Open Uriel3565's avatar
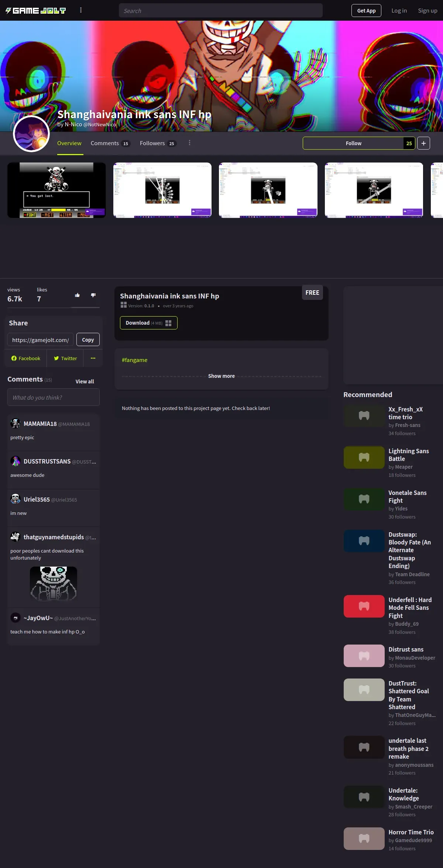 click(16, 499)
